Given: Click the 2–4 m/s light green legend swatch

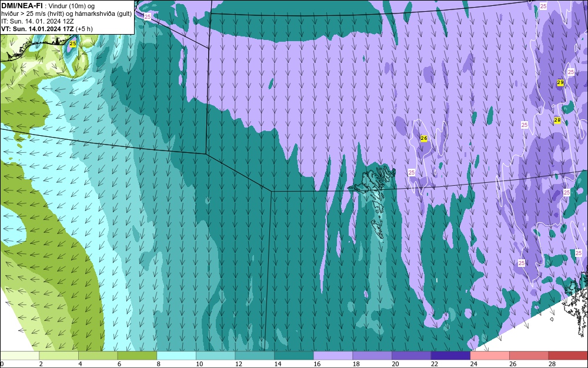Looking at the screenshot, I should pos(59,356).
